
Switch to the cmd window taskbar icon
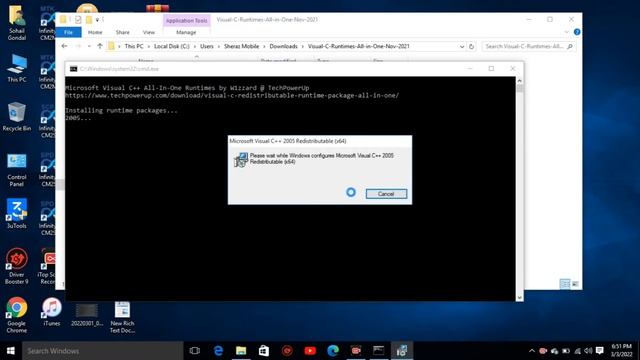(x=378, y=351)
